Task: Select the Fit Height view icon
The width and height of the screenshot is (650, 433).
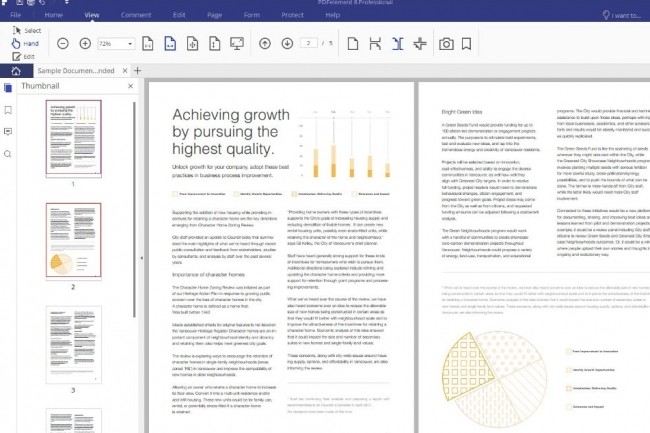Action: pyautogui.click(x=215, y=44)
